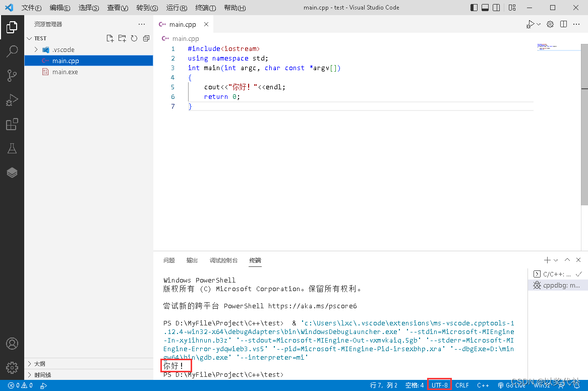Expand the 大纲 outline section
588x391 pixels.
(x=88, y=364)
